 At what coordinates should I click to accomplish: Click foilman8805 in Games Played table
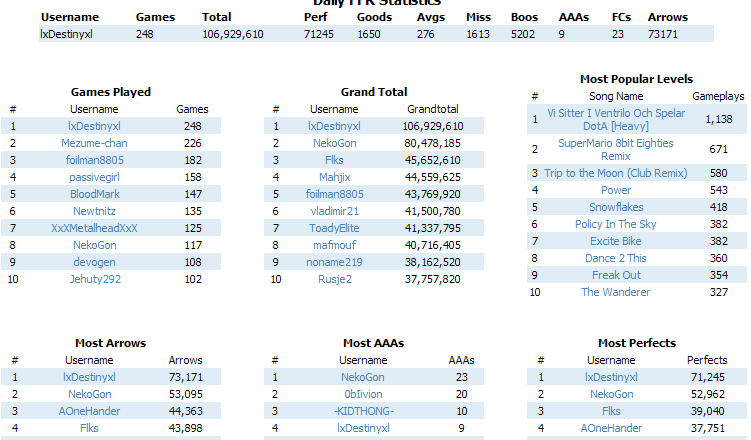click(94, 160)
